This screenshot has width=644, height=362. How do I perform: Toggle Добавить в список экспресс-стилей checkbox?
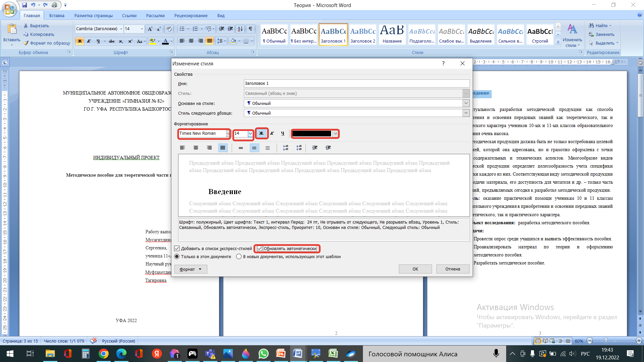pyautogui.click(x=177, y=249)
